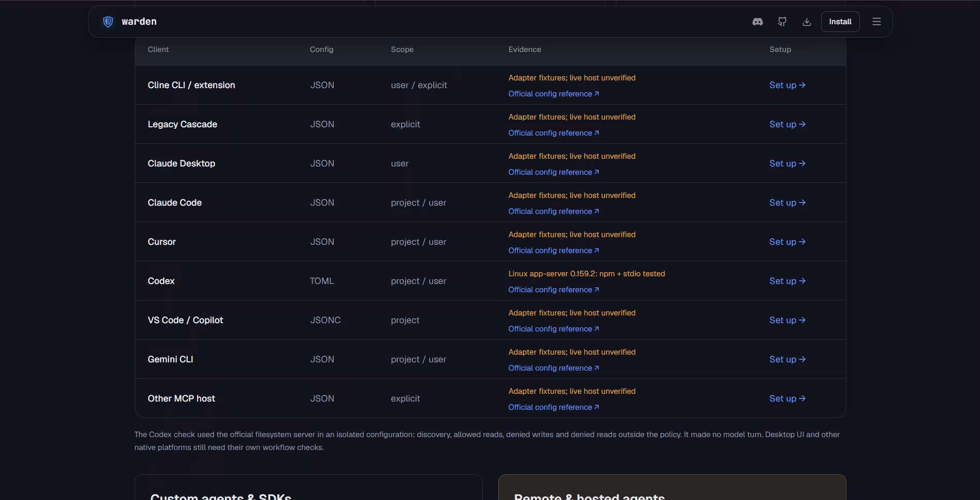Click the warden shield logo icon

(x=108, y=22)
